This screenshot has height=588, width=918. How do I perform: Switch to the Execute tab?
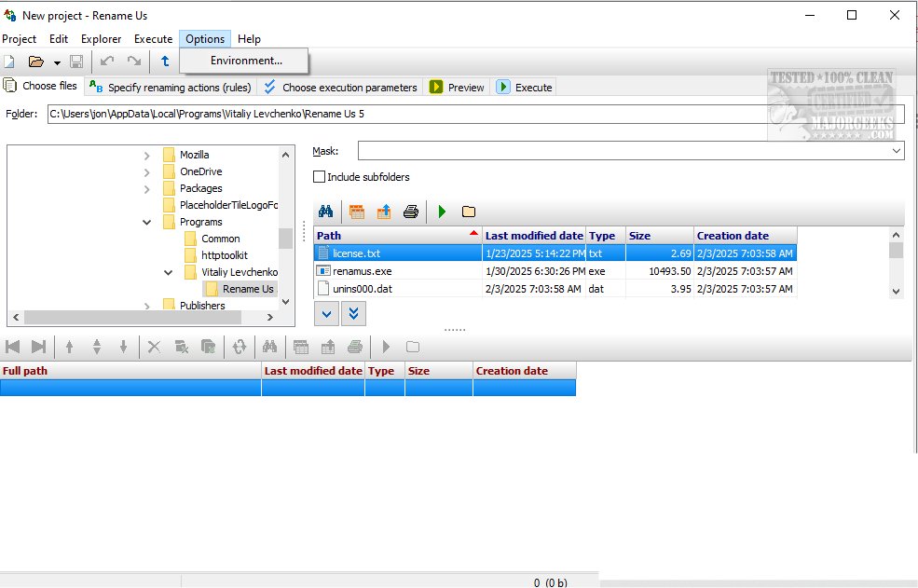click(525, 88)
